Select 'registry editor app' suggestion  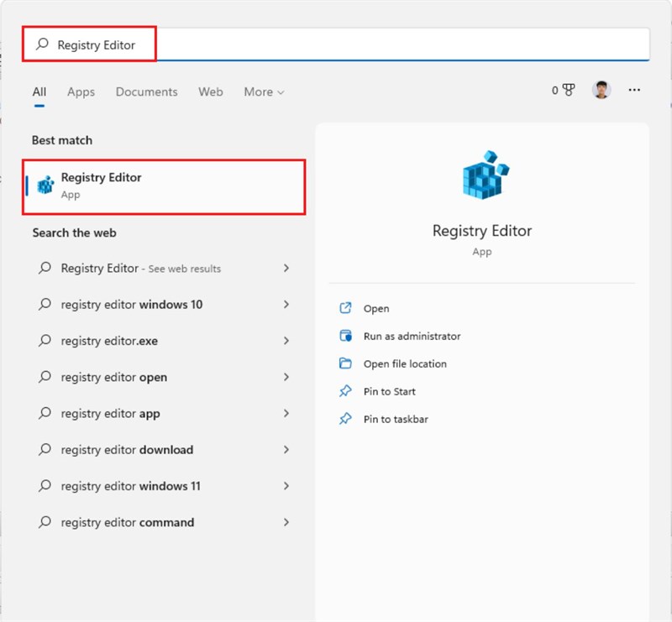click(x=164, y=413)
